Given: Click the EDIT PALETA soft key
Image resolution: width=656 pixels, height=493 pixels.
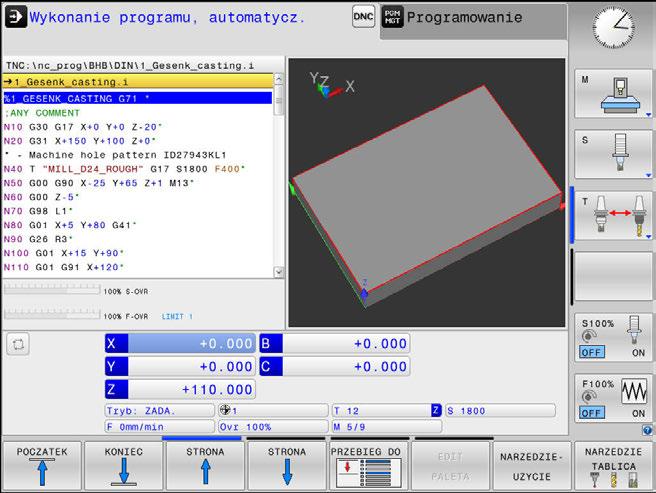Looking at the screenshot, I should pyautogui.click(x=450, y=465).
